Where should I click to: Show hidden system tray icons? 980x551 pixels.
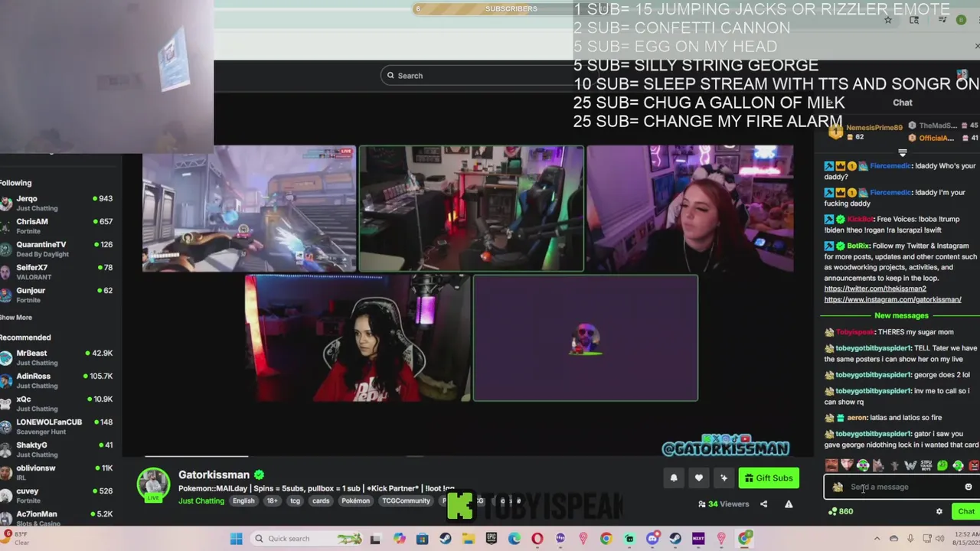pos(877,539)
